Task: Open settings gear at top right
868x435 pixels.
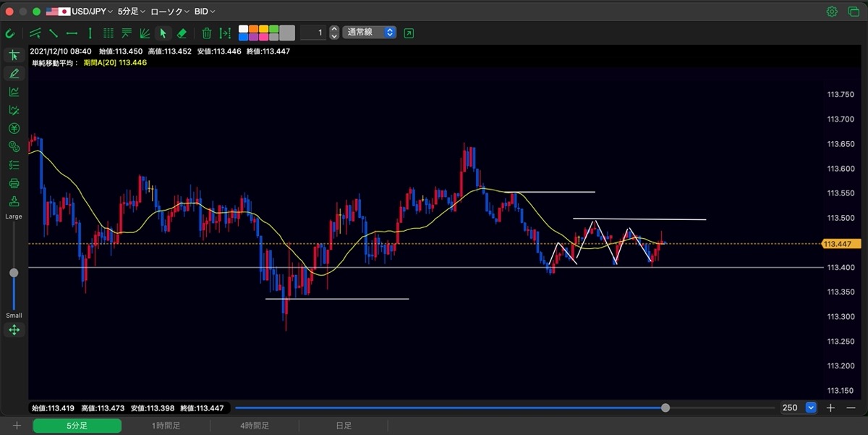Action: (x=832, y=12)
